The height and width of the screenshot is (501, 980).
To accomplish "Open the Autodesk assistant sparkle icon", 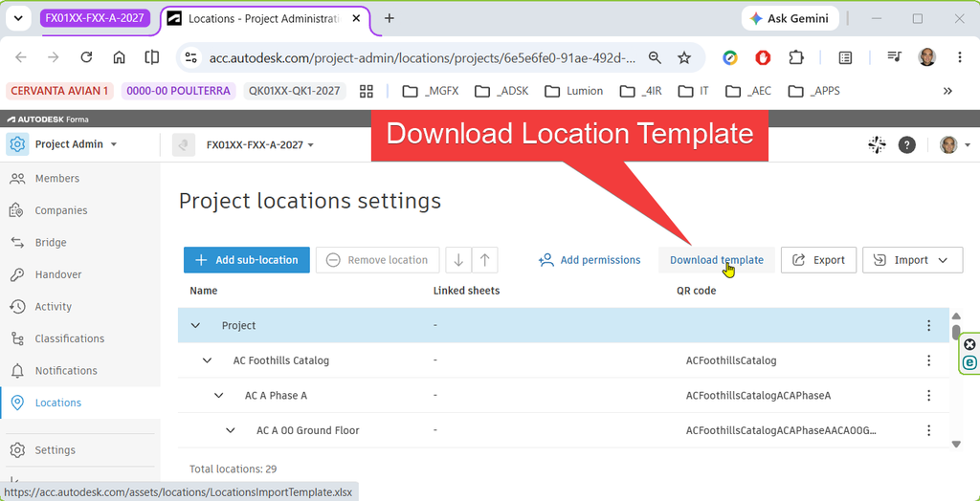I will tap(877, 145).
